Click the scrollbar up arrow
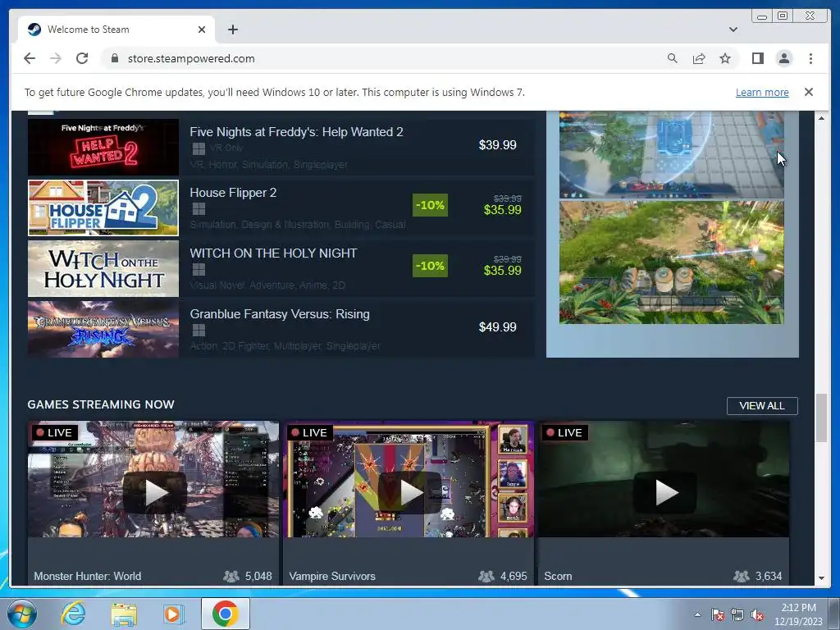 pos(821,117)
